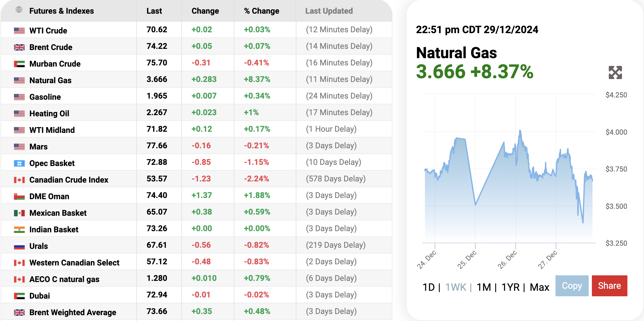The image size is (644, 321).
Task: Click the 26. Dec peak on chart
Action: (x=520, y=131)
